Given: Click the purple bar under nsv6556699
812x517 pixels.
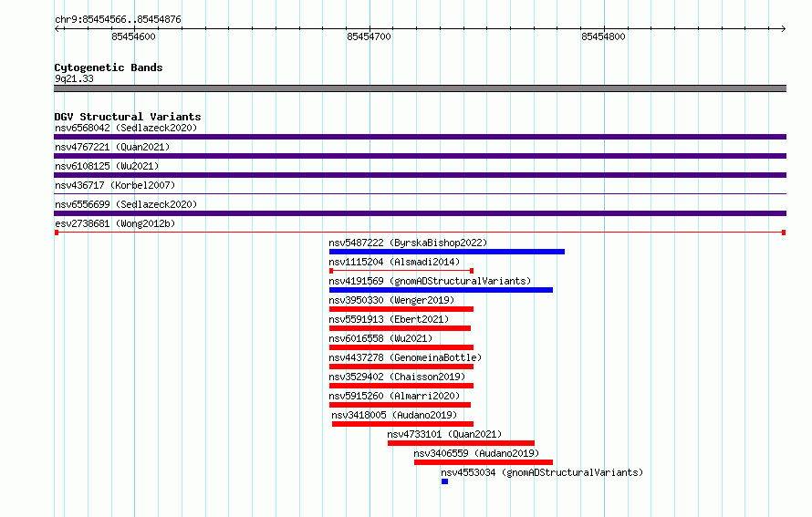Looking at the screenshot, I should 420,213.
